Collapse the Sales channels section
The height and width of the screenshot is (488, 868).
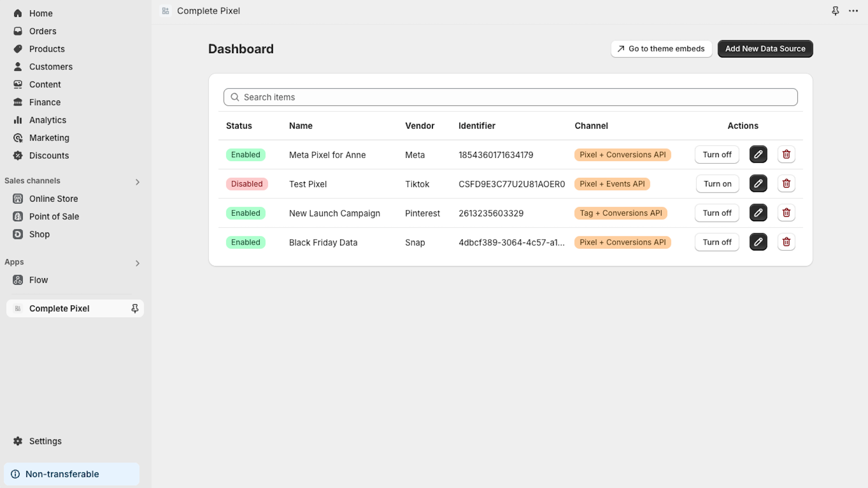point(137,181)
